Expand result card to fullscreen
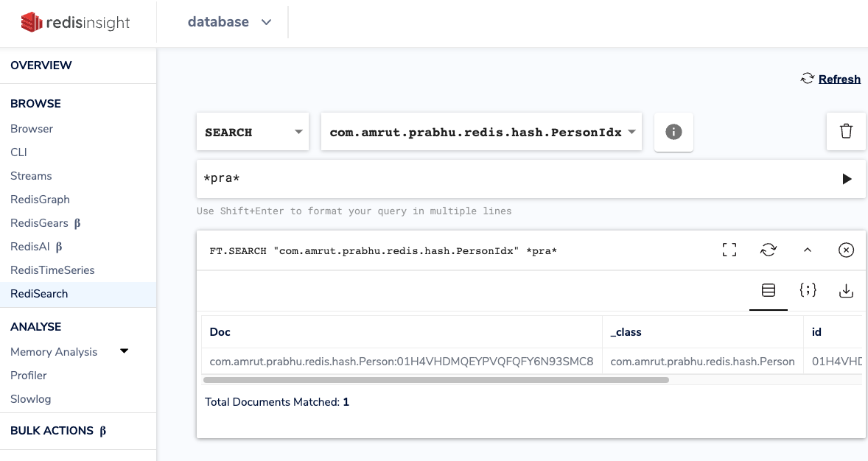868x461 pixels. click(729, 250)
